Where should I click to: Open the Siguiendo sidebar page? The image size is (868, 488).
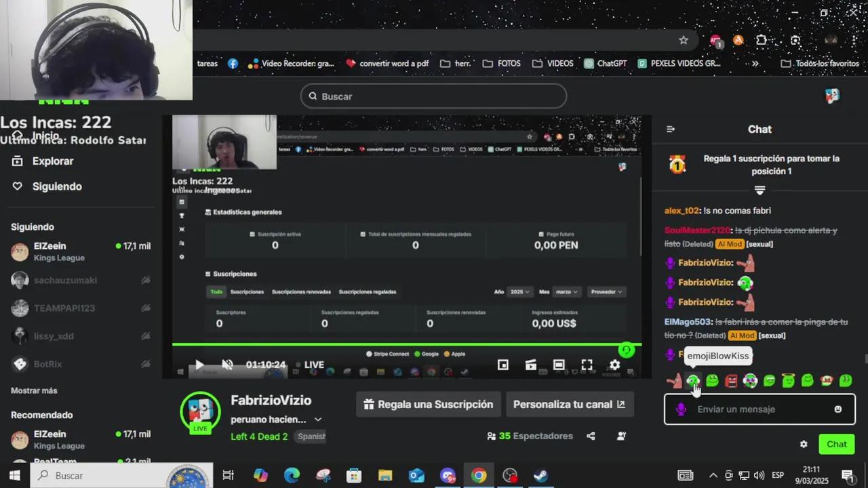[x=57, y=186]
